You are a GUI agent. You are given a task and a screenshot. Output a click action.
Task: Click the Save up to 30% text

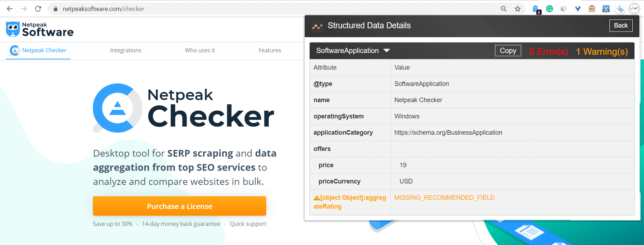coord(113,224)
